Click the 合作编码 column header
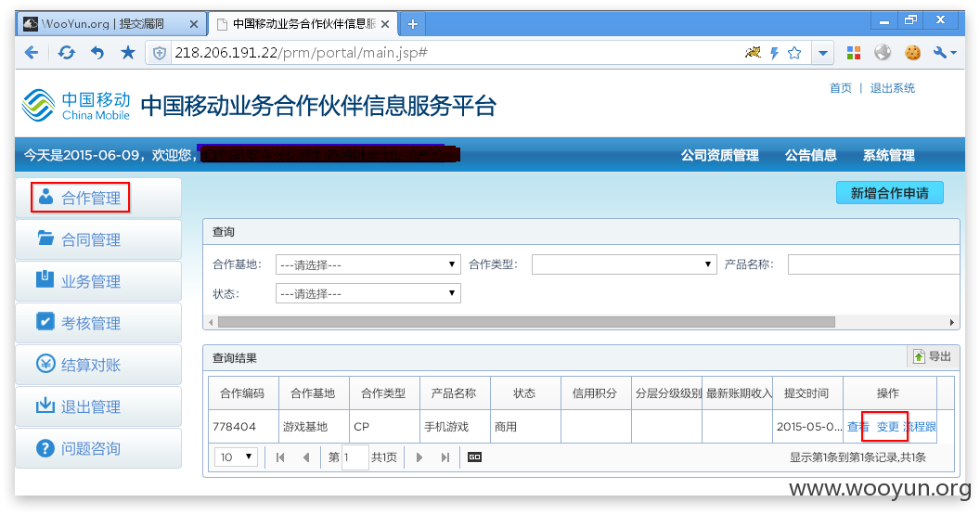This screenshot has width=980, height=515. [242, 393]
